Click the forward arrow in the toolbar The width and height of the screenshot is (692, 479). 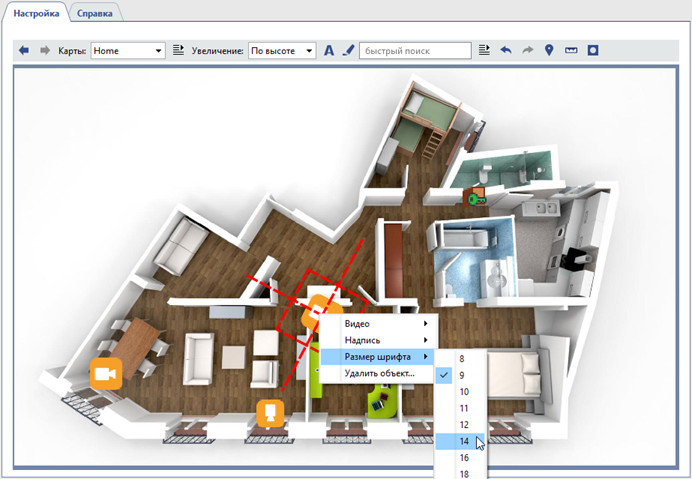[44, 50]
